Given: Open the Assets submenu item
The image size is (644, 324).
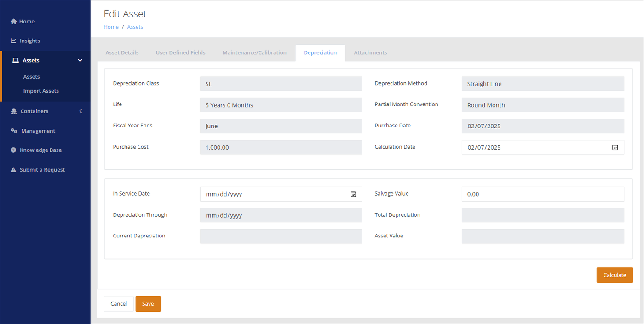Looking at the screenshot, I should (32, 77).
